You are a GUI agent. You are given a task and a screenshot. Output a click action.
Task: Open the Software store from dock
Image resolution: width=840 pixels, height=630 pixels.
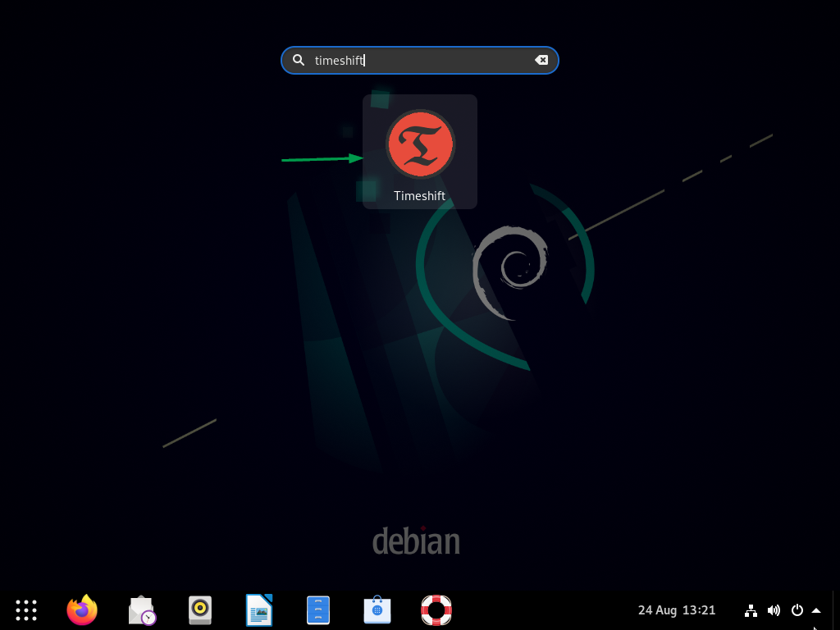click(x=377, y=610)
